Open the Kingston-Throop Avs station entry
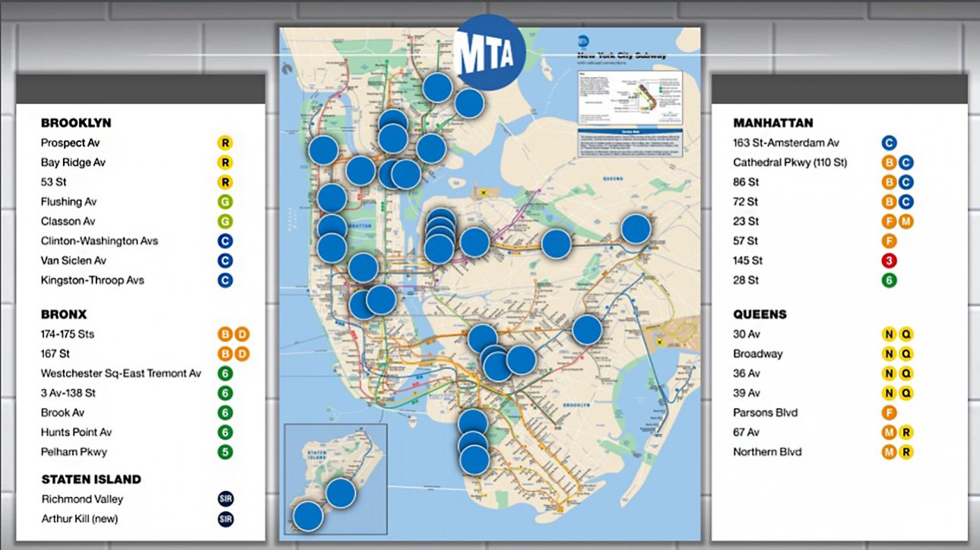Viewport: 980px width, 550px height. (92, 280)
